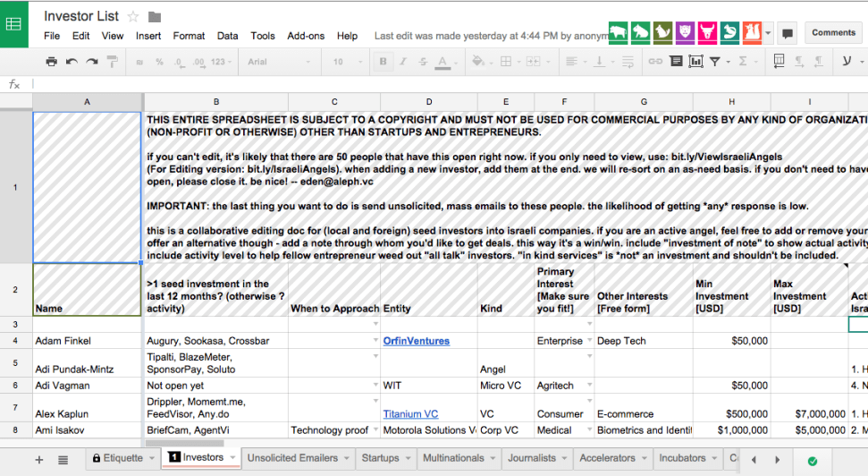This screenshot has width=868, height=476.
Task: Open the Horizontal align dropdown
Action: tap(575, 62)
